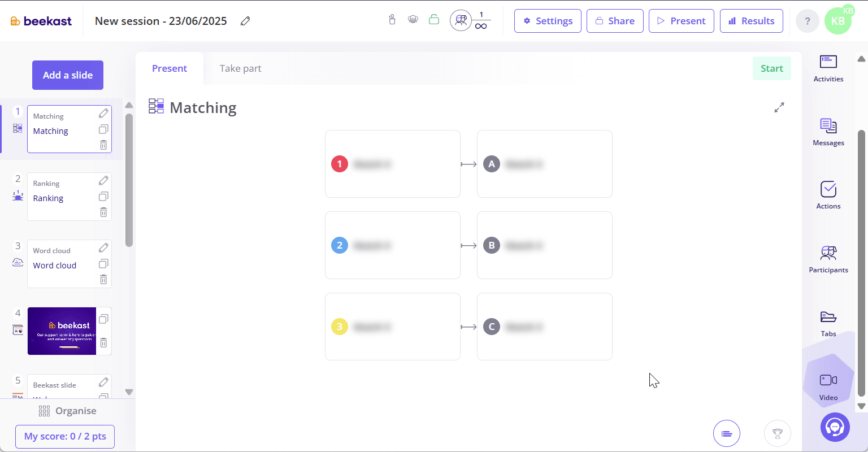Click matching answer card C

545,327
